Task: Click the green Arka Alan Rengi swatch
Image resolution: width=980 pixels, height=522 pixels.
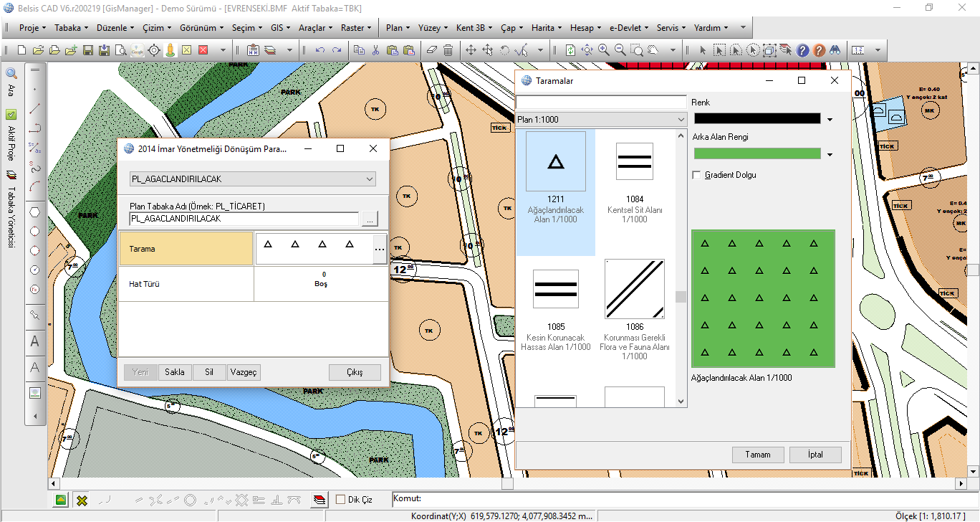Action: click(x=757, y=153)
